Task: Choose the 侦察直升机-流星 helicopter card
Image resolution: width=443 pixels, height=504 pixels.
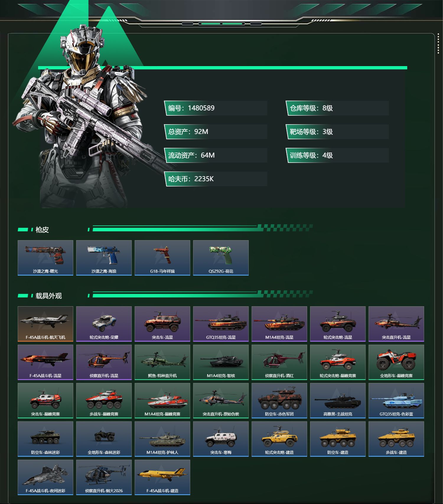Action: [x=104, y=362]
